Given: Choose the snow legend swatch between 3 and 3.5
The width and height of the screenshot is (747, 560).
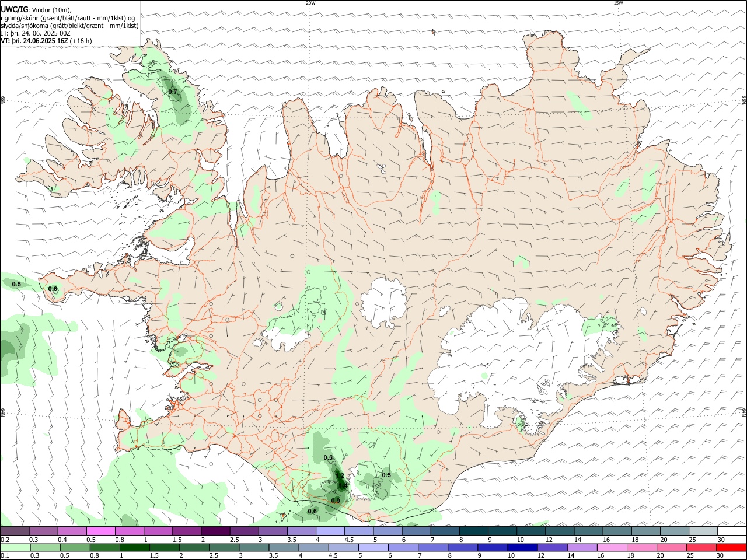Looking at the screenshot, I should pos(273,531).
